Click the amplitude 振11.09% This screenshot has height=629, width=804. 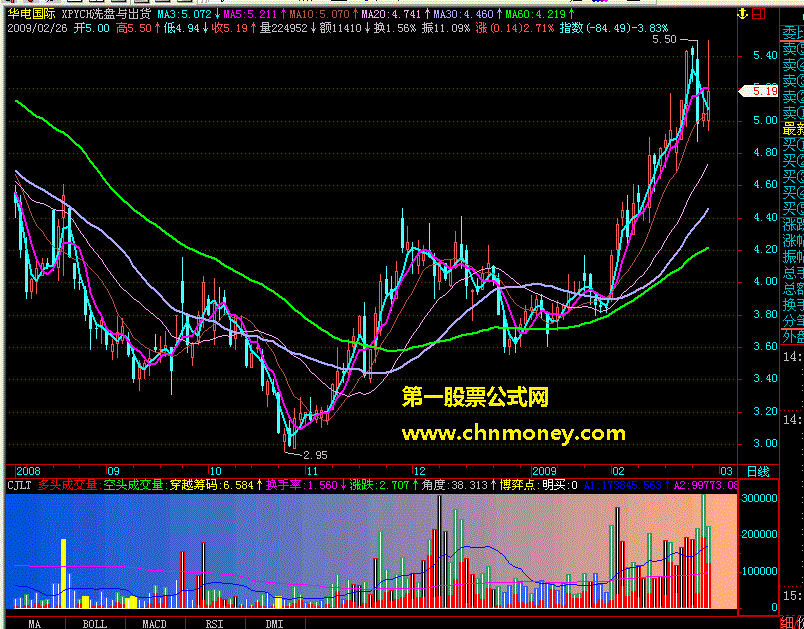[446, 28]
